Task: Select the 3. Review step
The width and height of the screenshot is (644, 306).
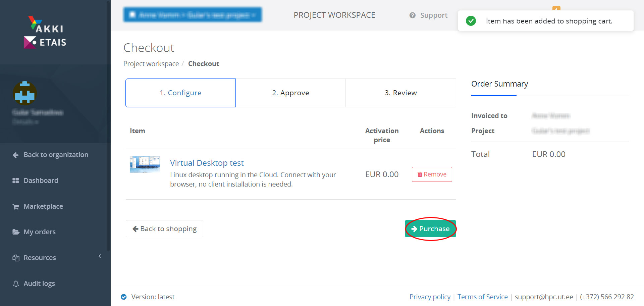Action: [401, 93]
